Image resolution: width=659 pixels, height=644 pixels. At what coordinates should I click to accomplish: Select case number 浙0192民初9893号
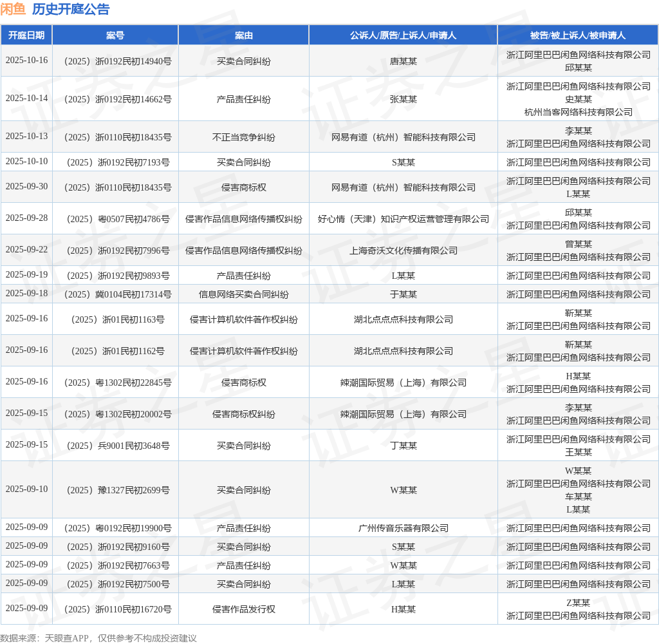click(x=118, y=276)
